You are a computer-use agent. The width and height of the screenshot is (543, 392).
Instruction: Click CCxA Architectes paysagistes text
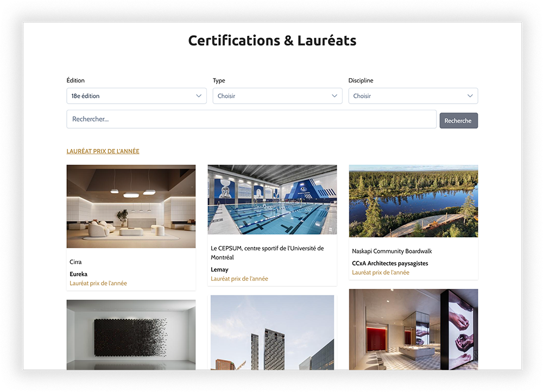(389, 263)
